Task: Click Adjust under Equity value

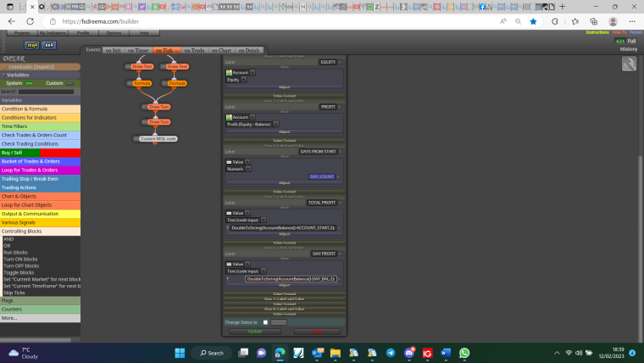Action: coord(284,87)
